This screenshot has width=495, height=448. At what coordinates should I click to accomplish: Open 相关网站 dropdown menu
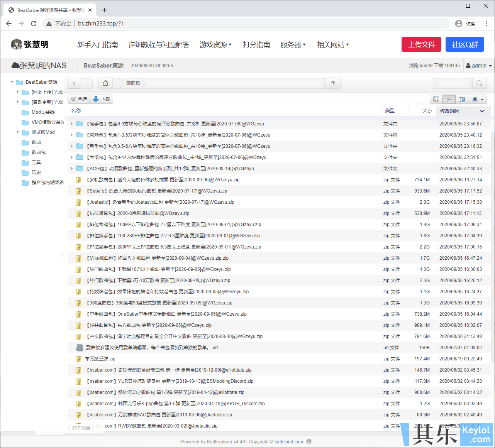tap(333, 45)
